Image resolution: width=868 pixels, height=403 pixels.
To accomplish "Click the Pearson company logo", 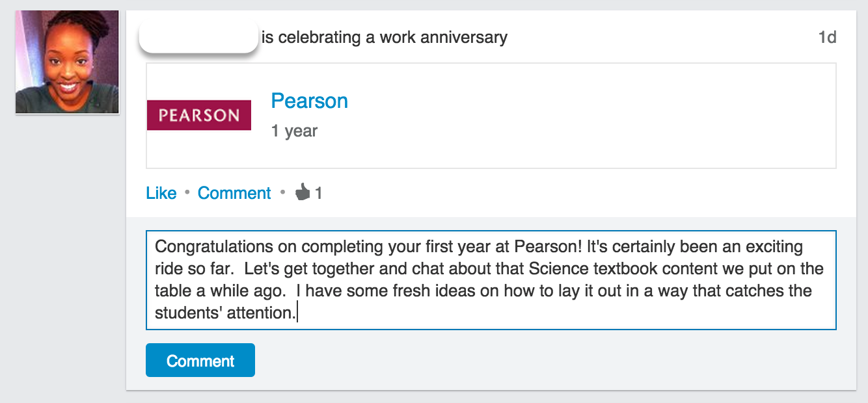I will tap(198, 115).
